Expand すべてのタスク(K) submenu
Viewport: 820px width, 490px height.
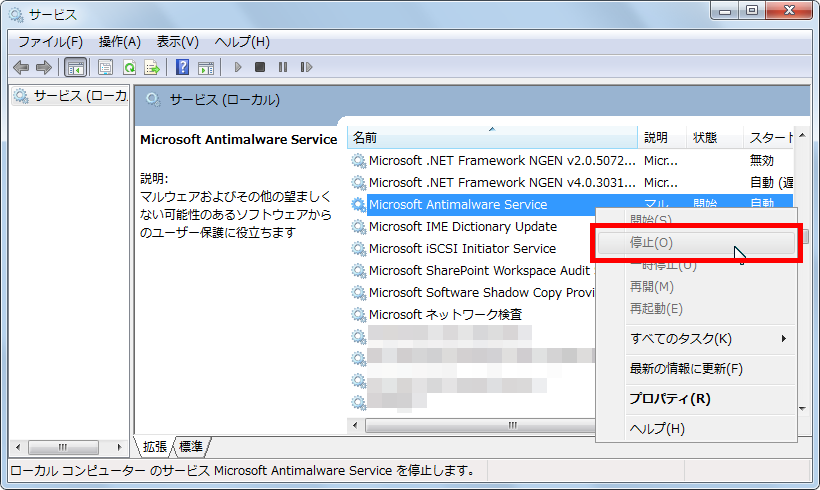[696, 339]
